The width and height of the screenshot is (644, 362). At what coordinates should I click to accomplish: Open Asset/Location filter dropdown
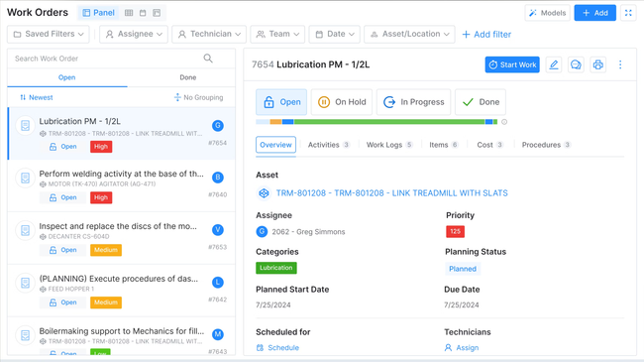pos(409,34)
